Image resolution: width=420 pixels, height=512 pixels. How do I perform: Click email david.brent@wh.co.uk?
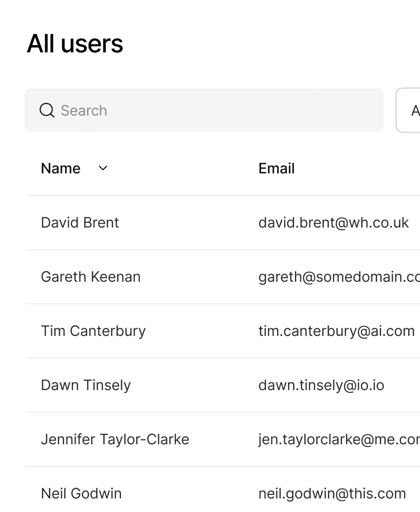[x=333, y=223]
